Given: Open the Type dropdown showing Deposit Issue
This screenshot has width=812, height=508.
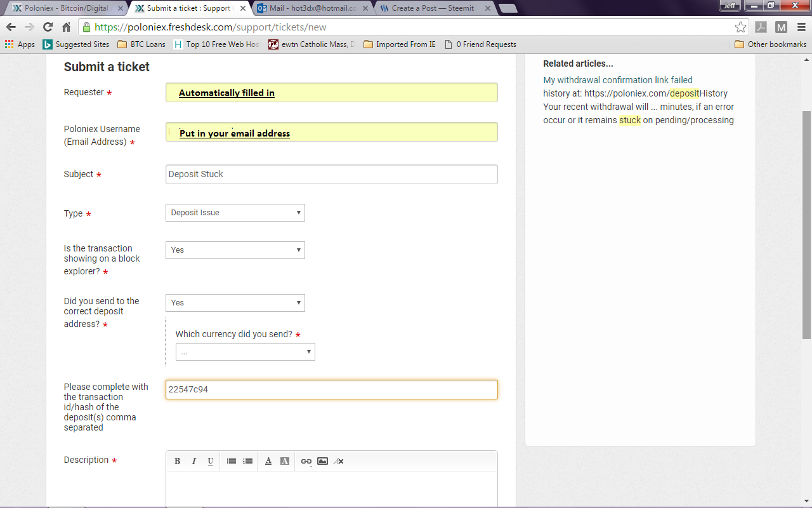Looking at the screenshot, I should click(235, 213).
